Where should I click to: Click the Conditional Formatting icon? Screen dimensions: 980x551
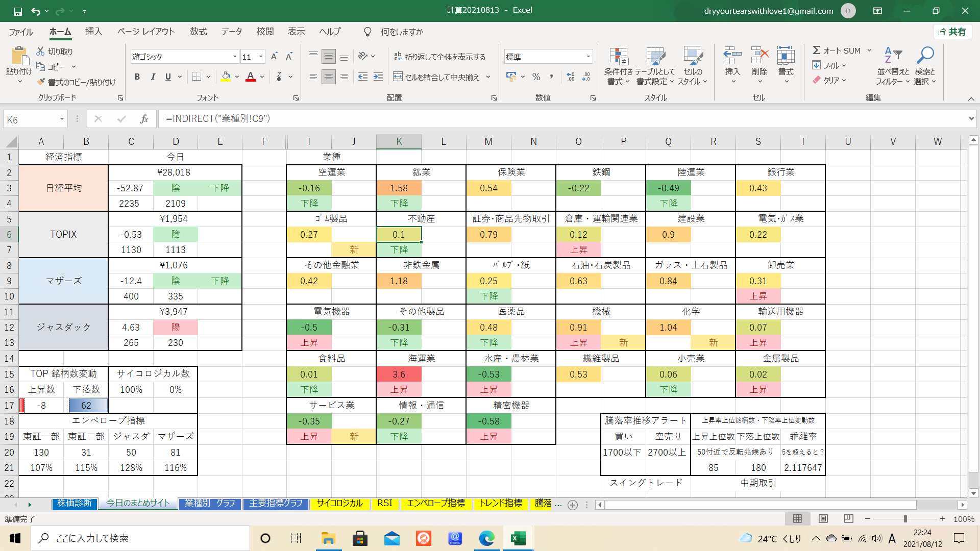point(618,57)
